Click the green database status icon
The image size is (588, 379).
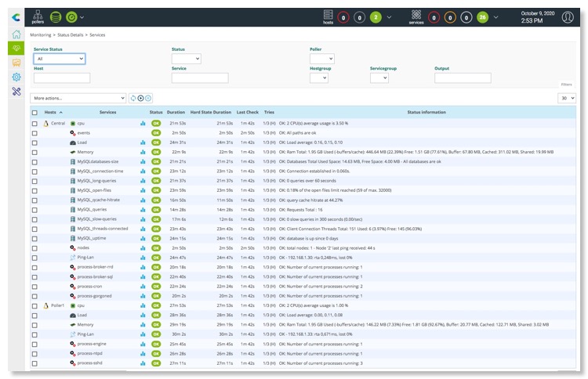tap(55, 16)
